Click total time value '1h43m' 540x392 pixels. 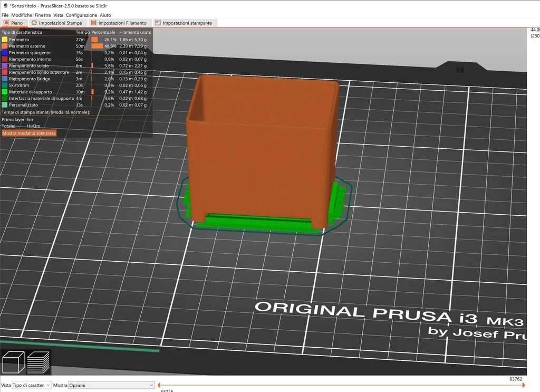(x=33, y=126)
